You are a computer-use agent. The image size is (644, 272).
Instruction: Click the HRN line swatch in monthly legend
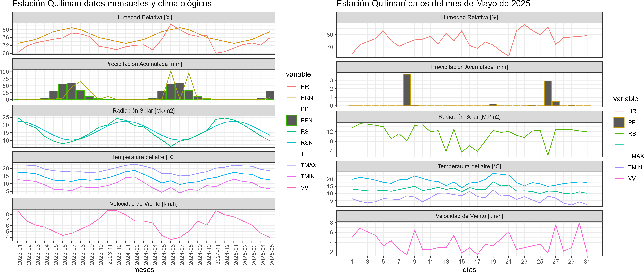coord(291,98)
